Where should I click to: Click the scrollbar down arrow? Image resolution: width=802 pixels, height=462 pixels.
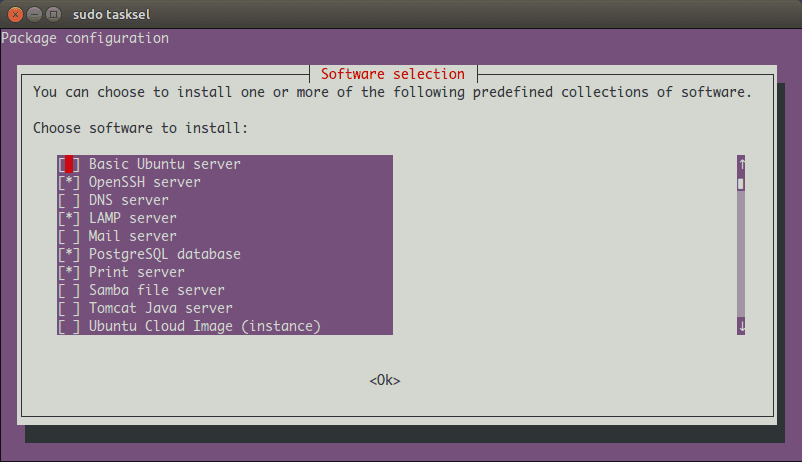coord(741,326)
